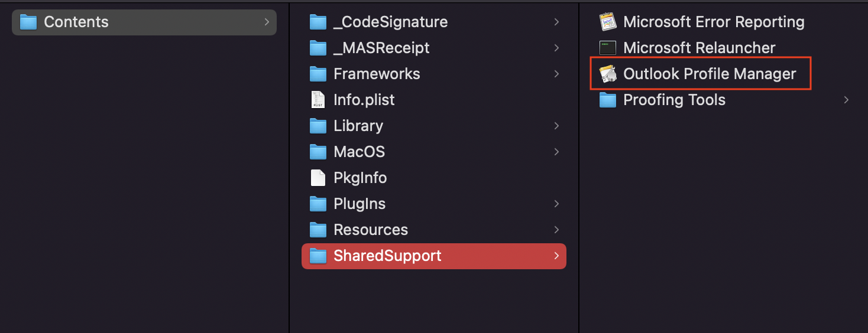Select the MacOS folder
Image resolution: width=868 pixels, height=333 pixels.
[x=359, y=152]
